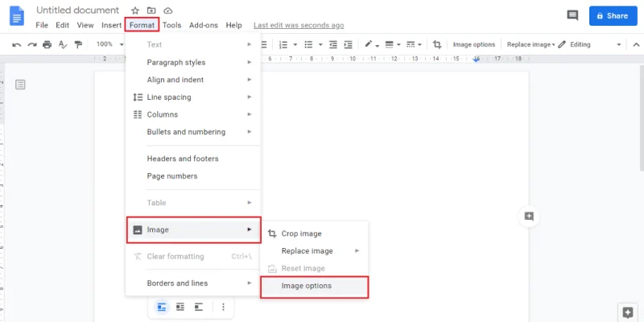This screenshot has width=644, height=322.
Task: Click the Untitled document title field
Action: coord(77,10)
